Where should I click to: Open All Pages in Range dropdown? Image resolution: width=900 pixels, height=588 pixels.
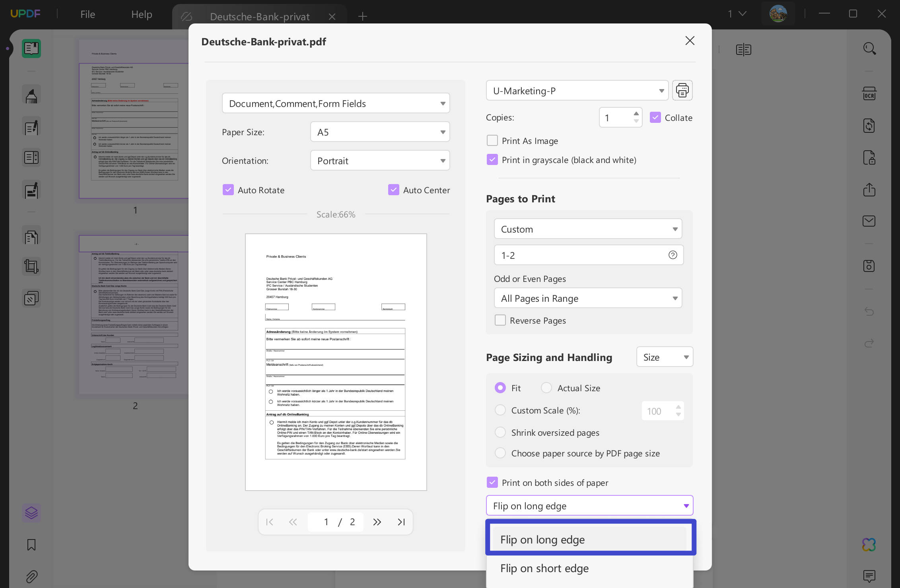click(588, 298)
